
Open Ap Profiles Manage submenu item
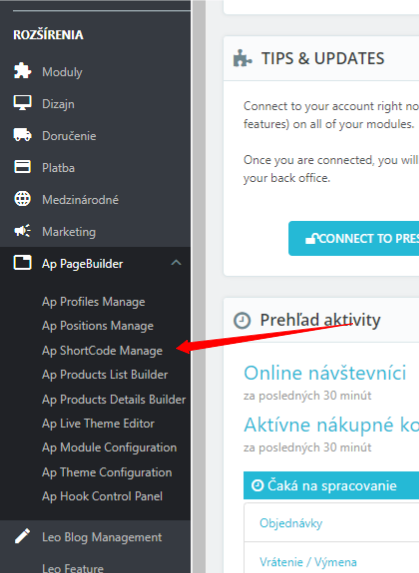94,302
